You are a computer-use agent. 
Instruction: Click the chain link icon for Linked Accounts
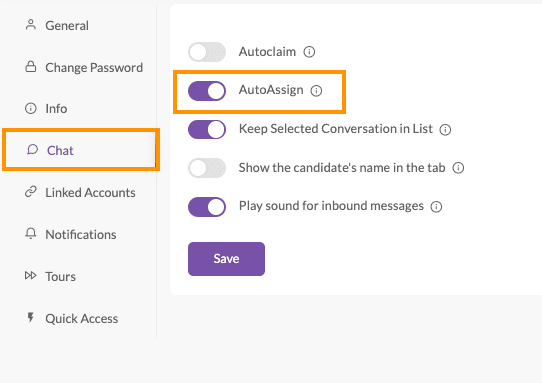(31, 192)
